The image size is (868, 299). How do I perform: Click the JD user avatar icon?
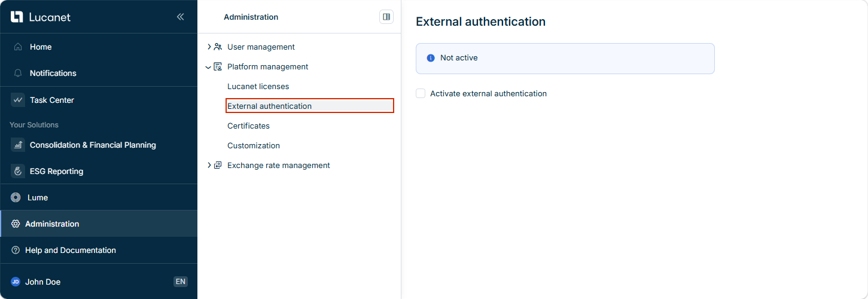tap(16, 282)
